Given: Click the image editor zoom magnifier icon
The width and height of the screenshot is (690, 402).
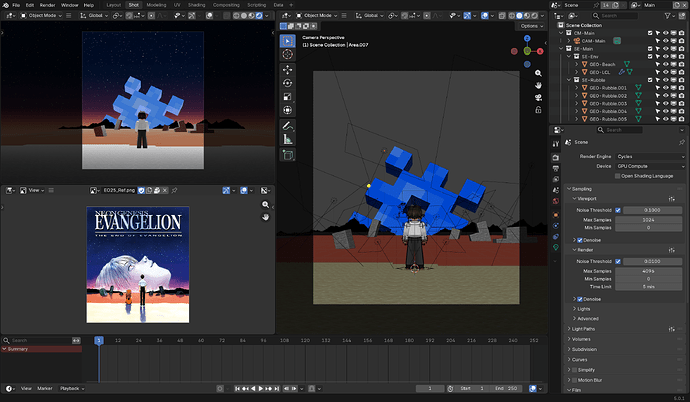Looking at the screenshot, I should tap(265, 205).
